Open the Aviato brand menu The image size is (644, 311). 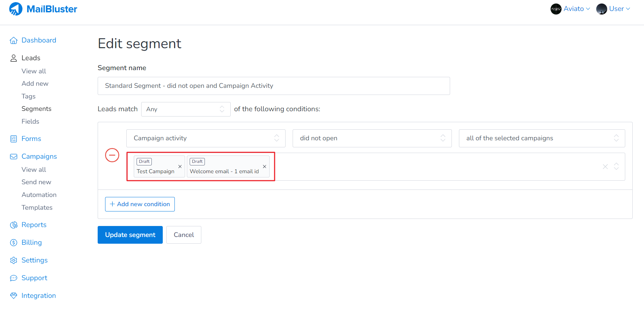pyautogui.click(x=570, y=9)
